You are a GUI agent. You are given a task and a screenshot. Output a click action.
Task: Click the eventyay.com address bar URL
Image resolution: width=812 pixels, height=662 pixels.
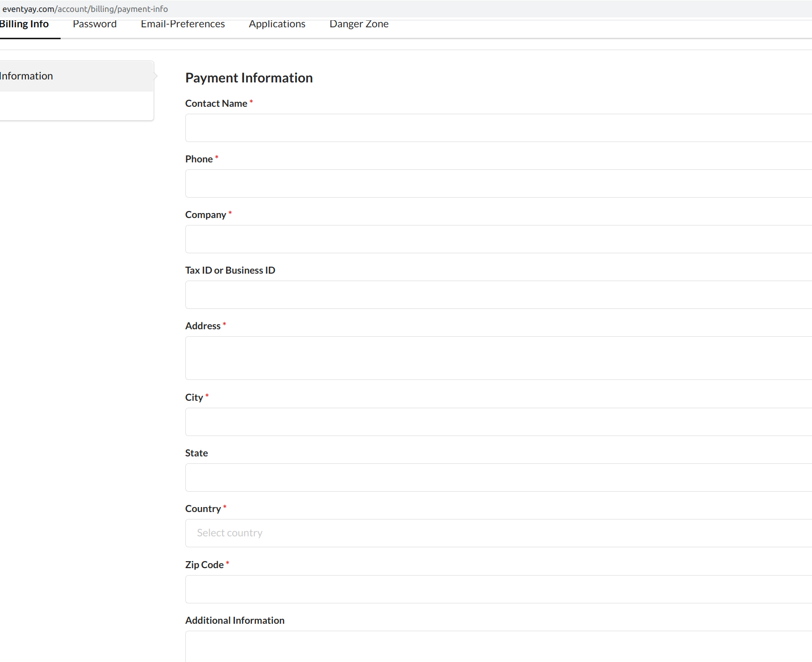[x=85, y=9]
